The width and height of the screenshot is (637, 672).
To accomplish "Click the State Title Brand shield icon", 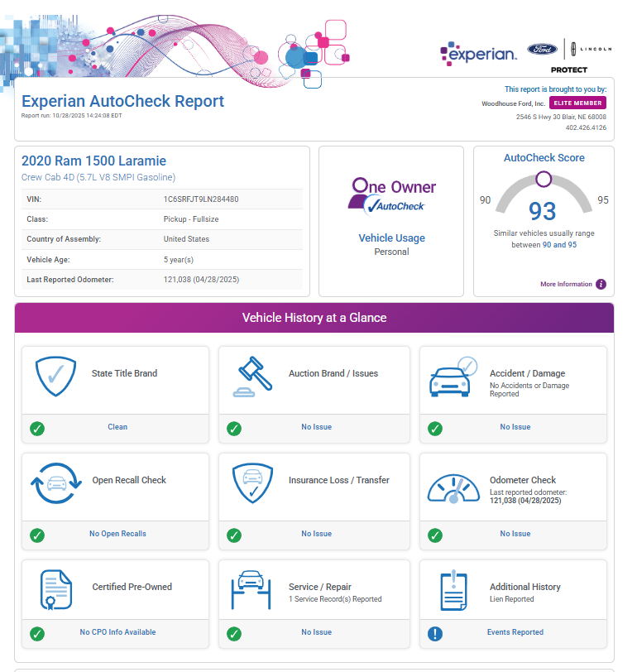I will point(56,377).
